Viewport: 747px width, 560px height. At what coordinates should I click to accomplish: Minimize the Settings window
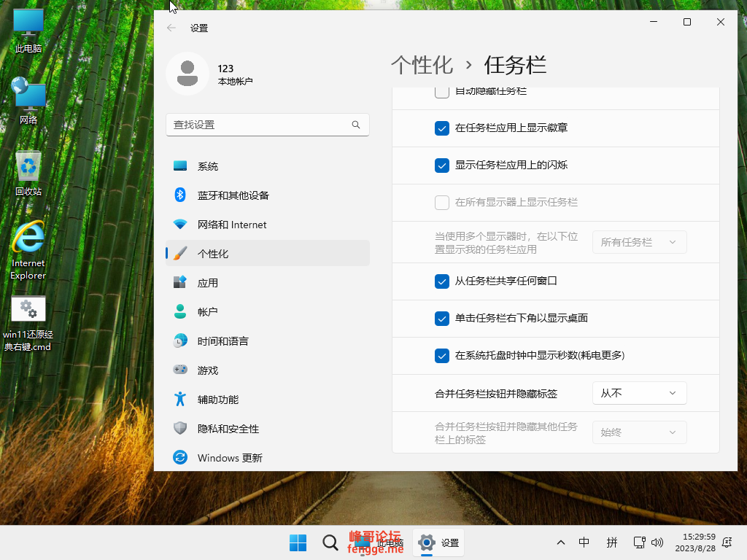654,22
